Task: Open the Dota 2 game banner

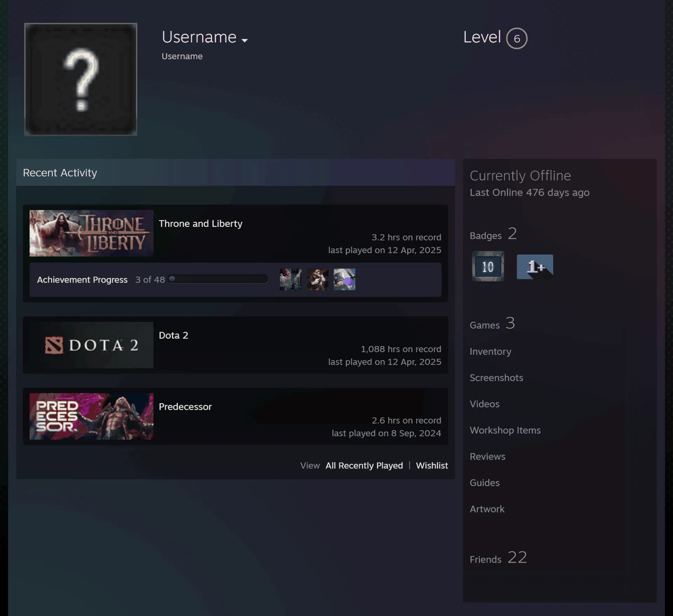Action: 91,345
